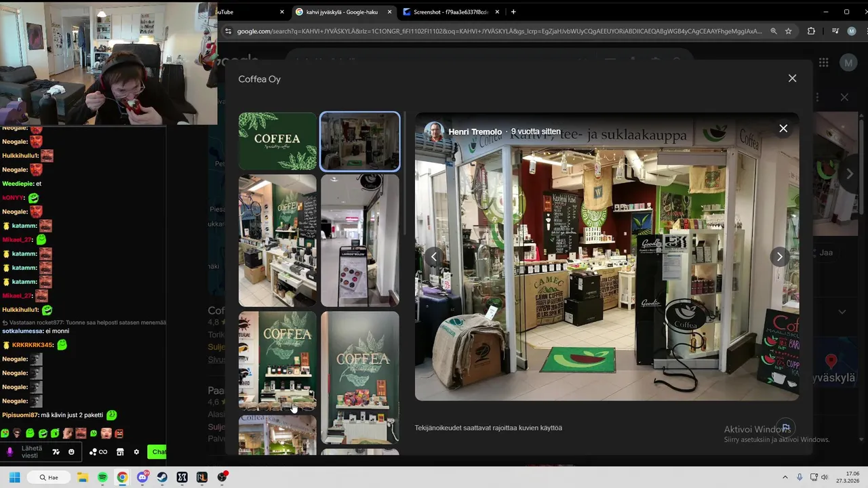
Task: Close the Coffea Oy photo gallery dialog
Action: tap(792, 79)
